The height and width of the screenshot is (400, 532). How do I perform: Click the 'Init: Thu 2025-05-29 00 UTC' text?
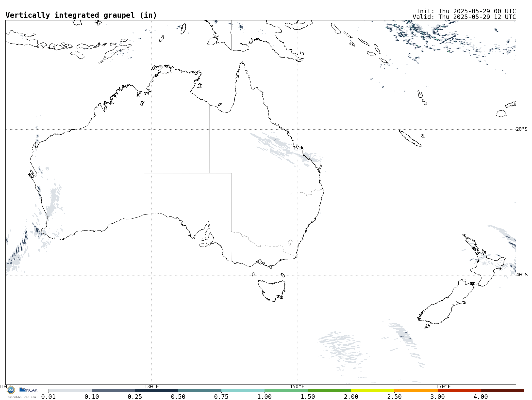pyautogui.click(x=466, y=11)
